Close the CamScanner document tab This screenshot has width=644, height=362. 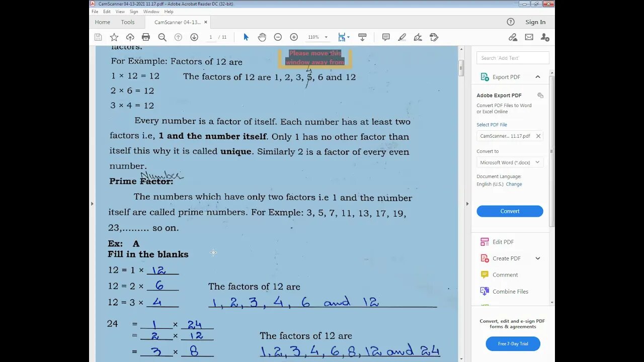(206, 22)
